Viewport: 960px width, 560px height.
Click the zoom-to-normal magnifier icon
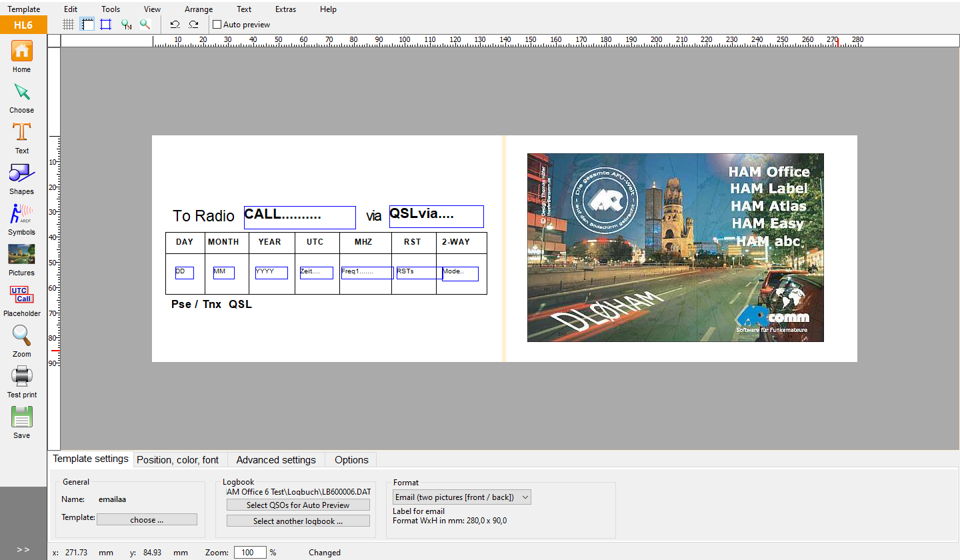pos(126,25)
